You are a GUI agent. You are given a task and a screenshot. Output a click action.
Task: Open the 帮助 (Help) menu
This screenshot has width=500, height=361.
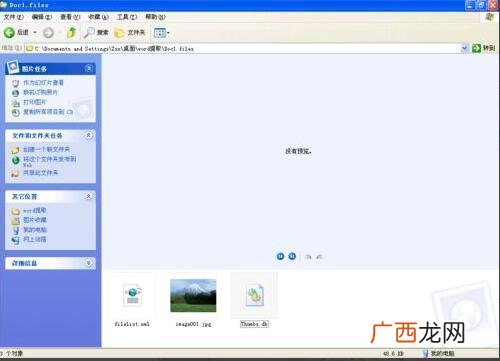coord(155,17)
